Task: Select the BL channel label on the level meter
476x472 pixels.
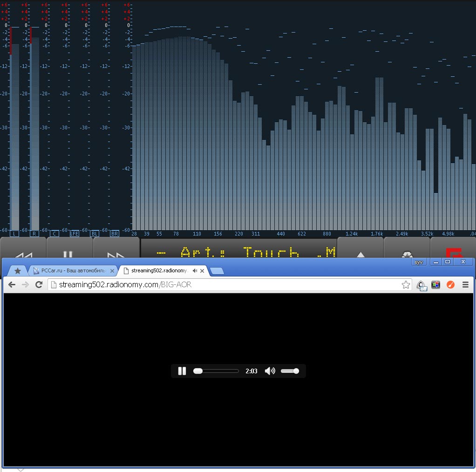Action: [95, 234]
